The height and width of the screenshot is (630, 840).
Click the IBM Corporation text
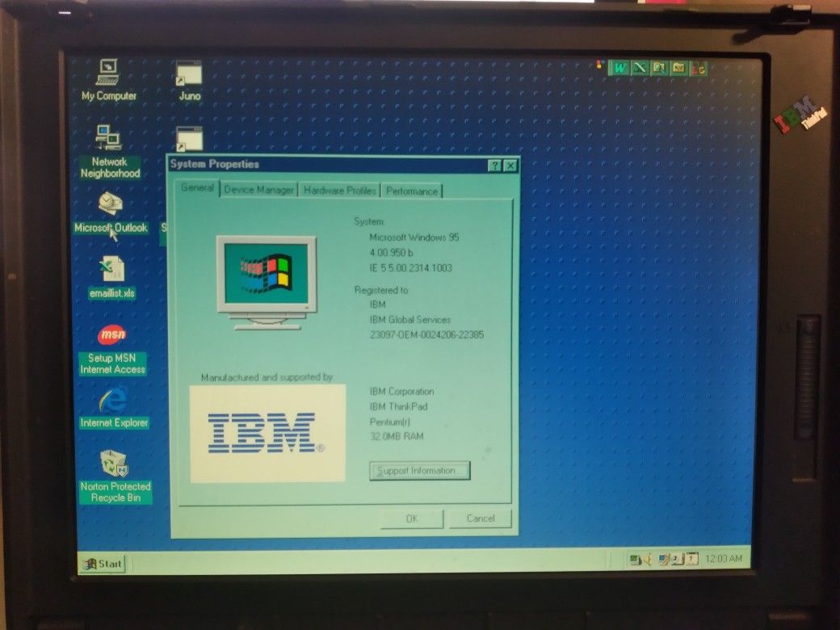401,391
